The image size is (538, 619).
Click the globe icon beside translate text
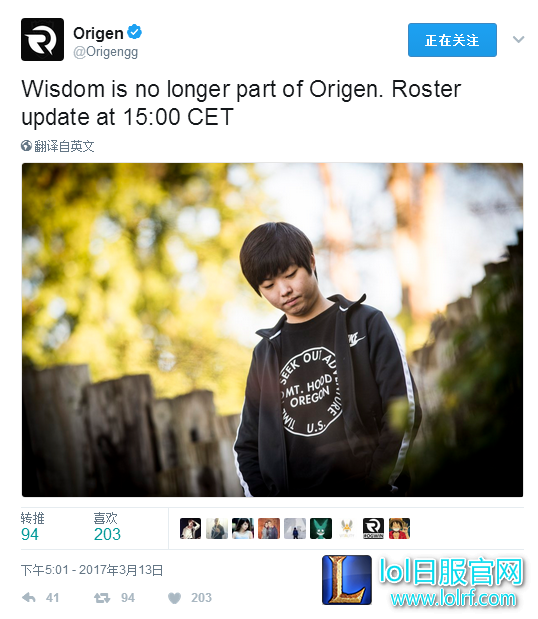(26, 146)
